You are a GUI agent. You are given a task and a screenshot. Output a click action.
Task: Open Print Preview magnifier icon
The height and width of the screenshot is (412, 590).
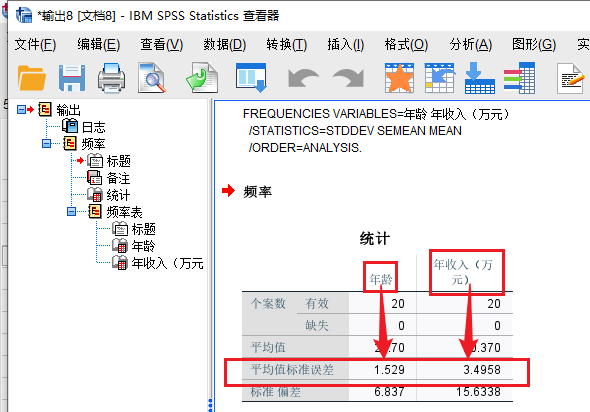click(152, 78)
